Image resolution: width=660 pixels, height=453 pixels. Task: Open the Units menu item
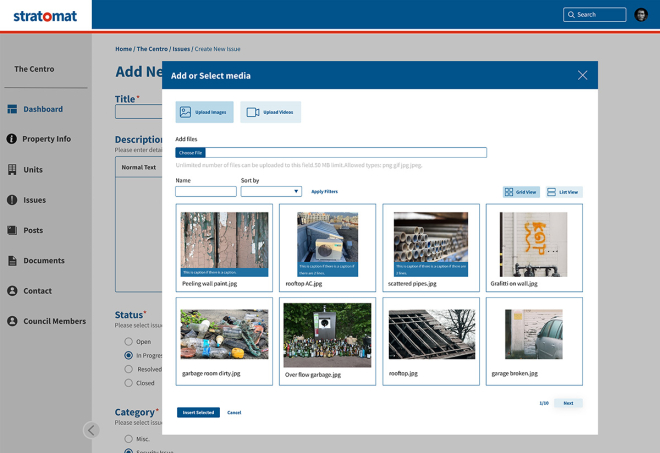(33, 169)
